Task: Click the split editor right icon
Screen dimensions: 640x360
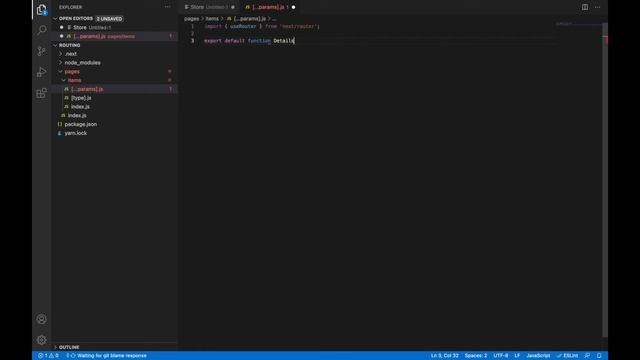Action: click(x=585, y=7)
